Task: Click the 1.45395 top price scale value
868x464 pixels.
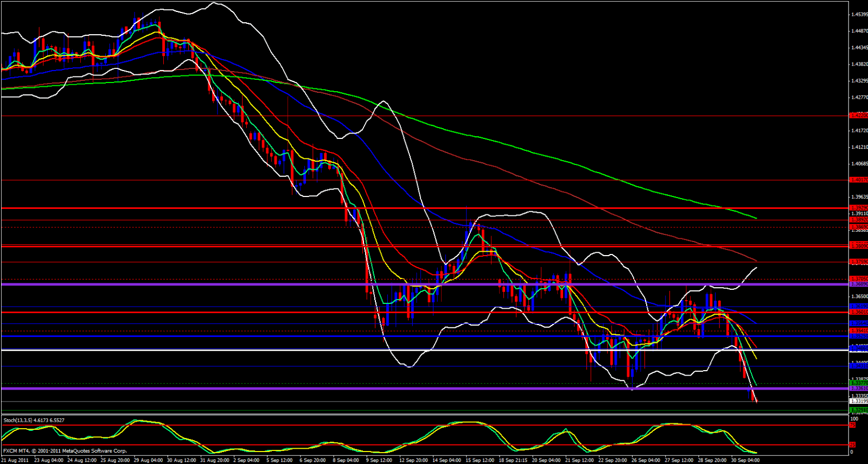Action: 858,15
